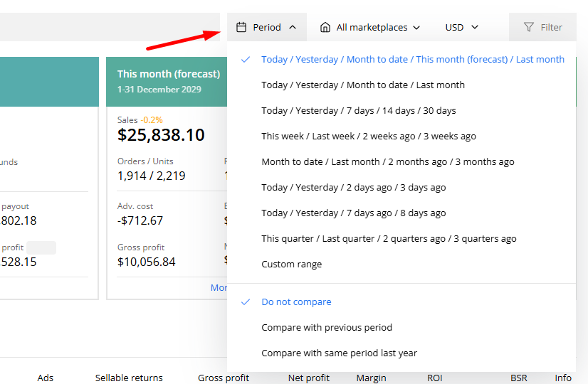Select Today / Yesterday / 7 days ago / 8 days ago
The image size is (588, 384).
353,213
